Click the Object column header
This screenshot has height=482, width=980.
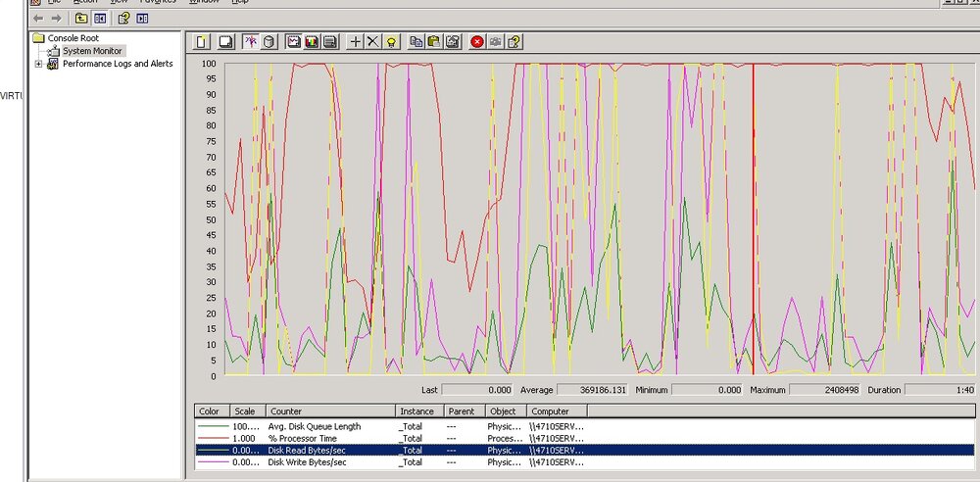pyautogui.click(x=506, y=411)
